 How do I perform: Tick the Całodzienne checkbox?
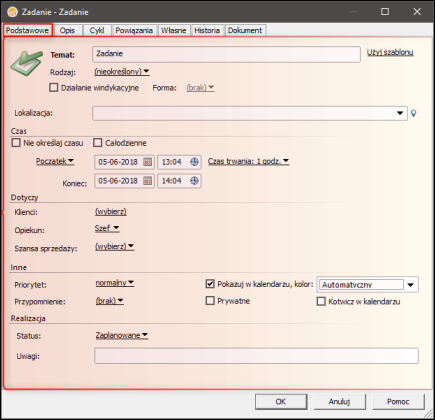coord(97,143)
